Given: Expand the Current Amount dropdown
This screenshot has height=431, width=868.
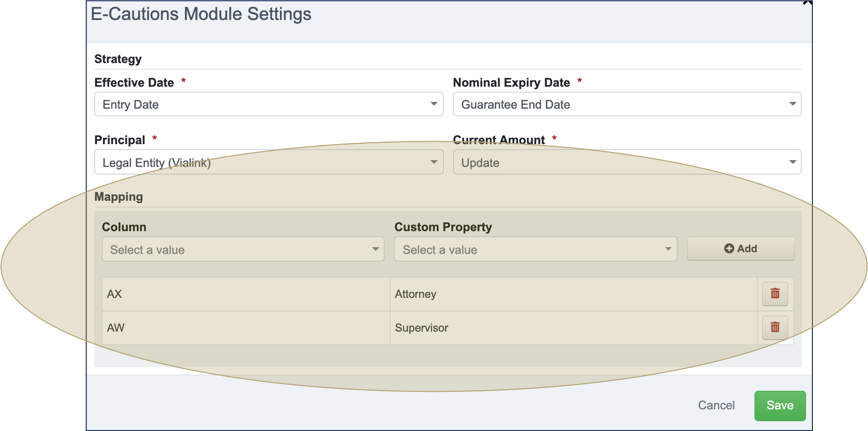Looking at the screenshot, I should point(627,163).
